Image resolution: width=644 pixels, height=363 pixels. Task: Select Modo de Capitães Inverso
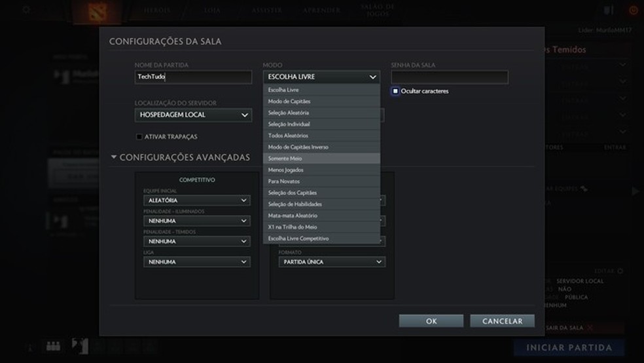coord(321,147)
